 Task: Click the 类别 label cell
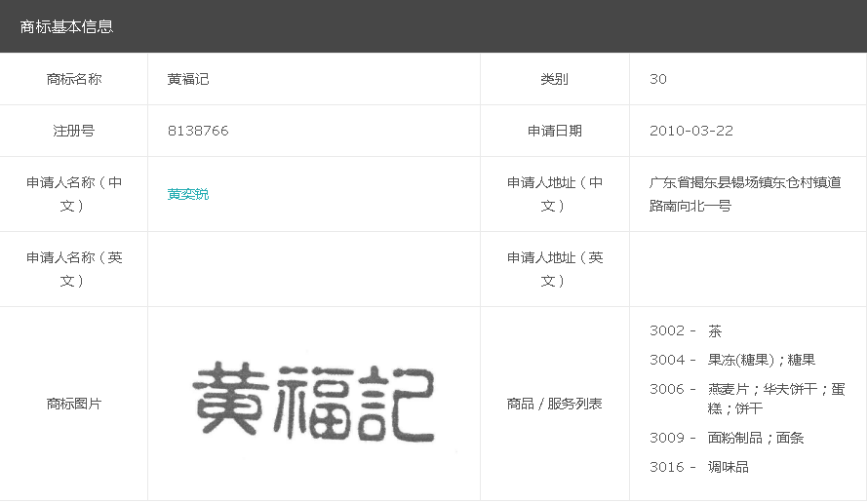point(554,79)
